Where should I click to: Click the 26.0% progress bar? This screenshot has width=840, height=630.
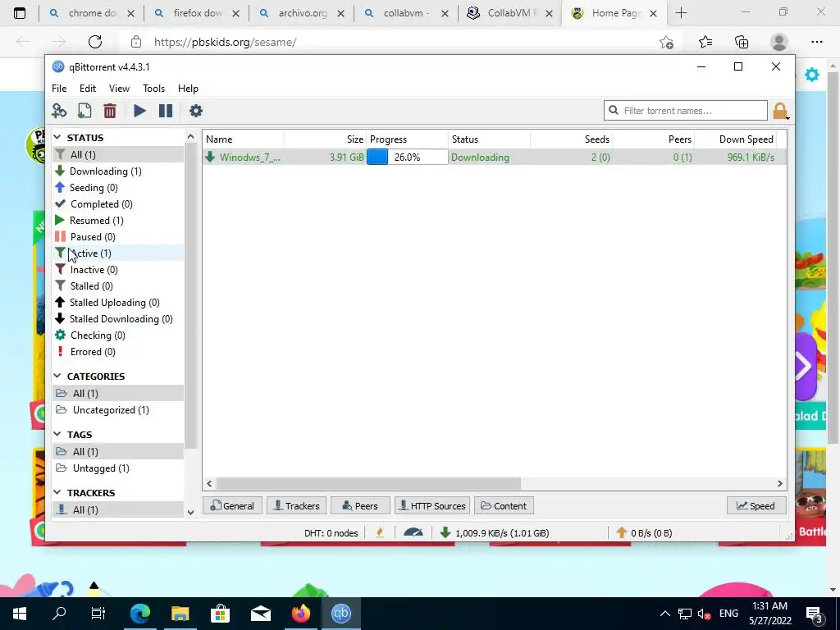[407, 157]
